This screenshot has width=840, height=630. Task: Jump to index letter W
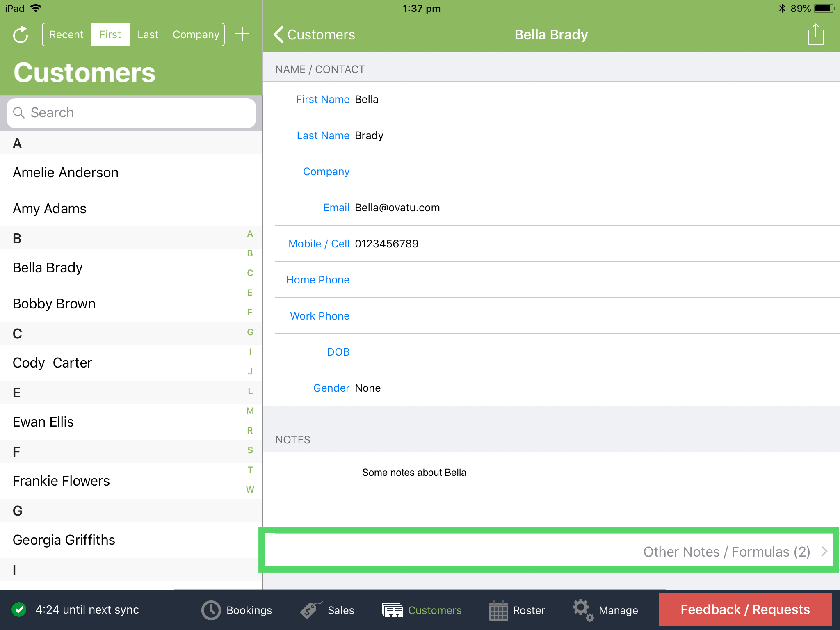coord(250,490)
